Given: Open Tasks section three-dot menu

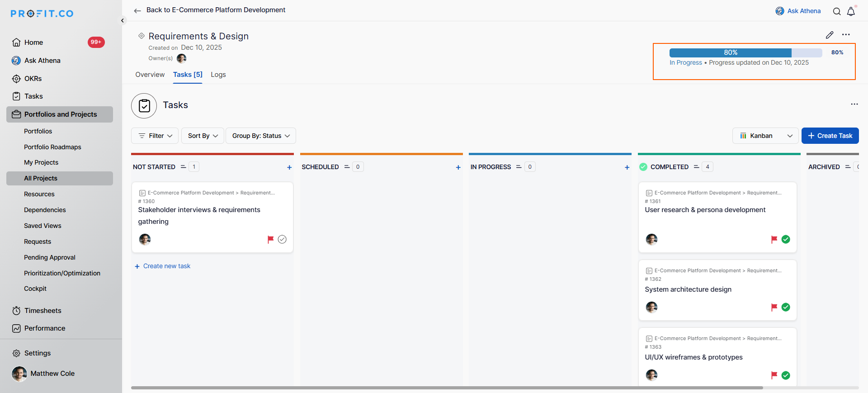Looking at the screenshot, I should click(854, 104).
